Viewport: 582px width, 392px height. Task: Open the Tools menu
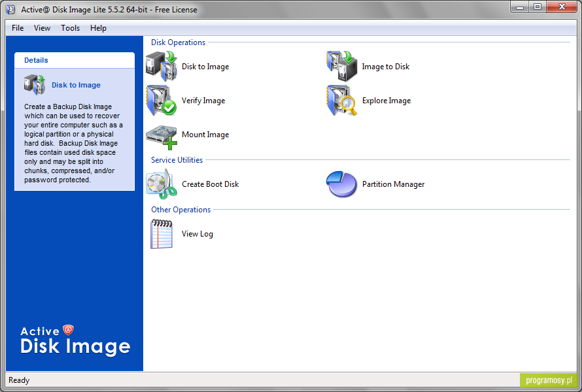click(x=70, y=28)
